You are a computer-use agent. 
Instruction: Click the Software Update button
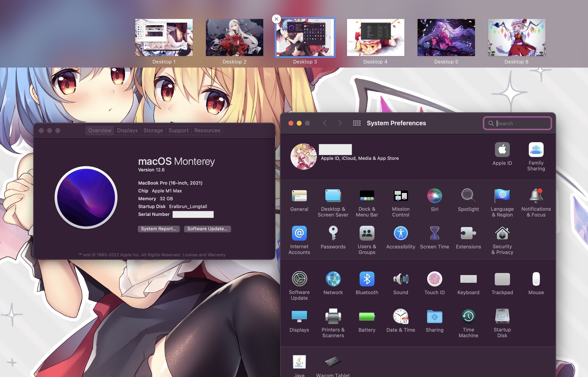coord(207,229)
